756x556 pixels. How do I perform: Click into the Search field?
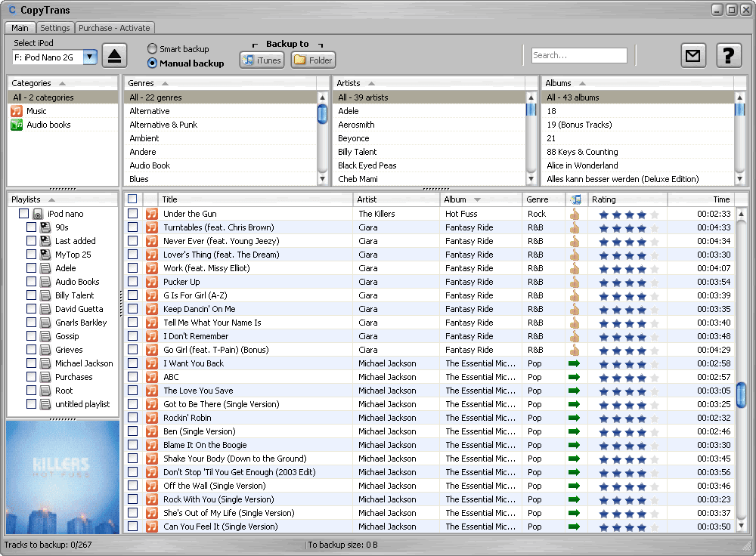579,55
